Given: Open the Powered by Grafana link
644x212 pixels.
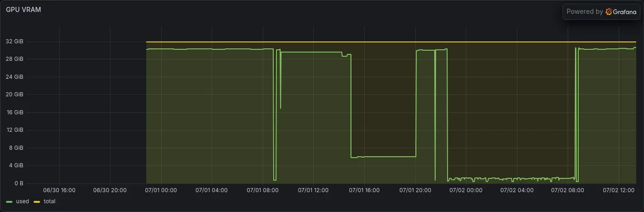Looking at the screenshot, I should 601,12.
